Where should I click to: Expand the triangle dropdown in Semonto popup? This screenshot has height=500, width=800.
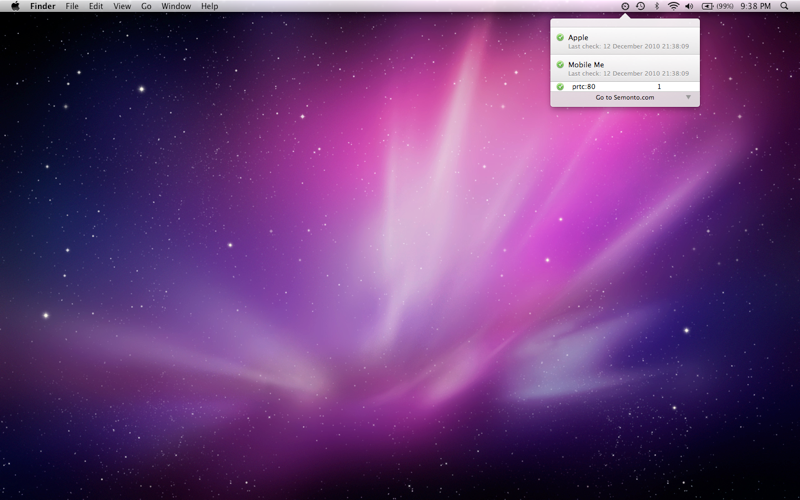point(688,97)
